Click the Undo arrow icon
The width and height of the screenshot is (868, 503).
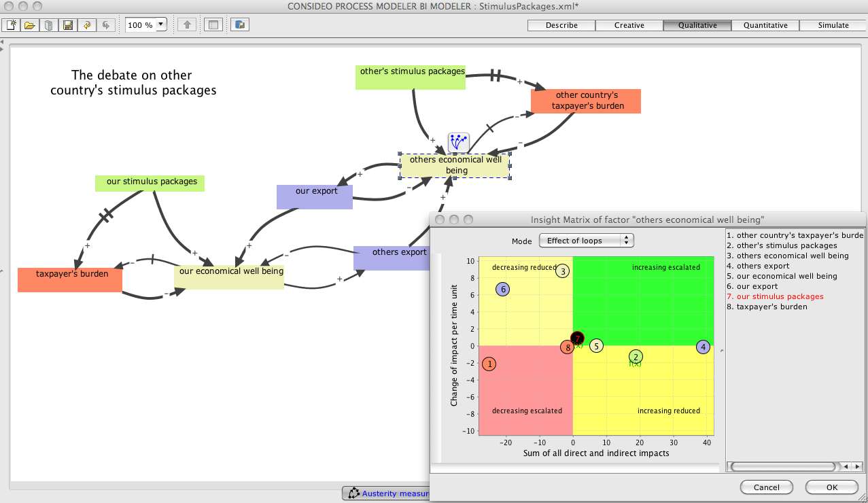(x=86, y=25)
